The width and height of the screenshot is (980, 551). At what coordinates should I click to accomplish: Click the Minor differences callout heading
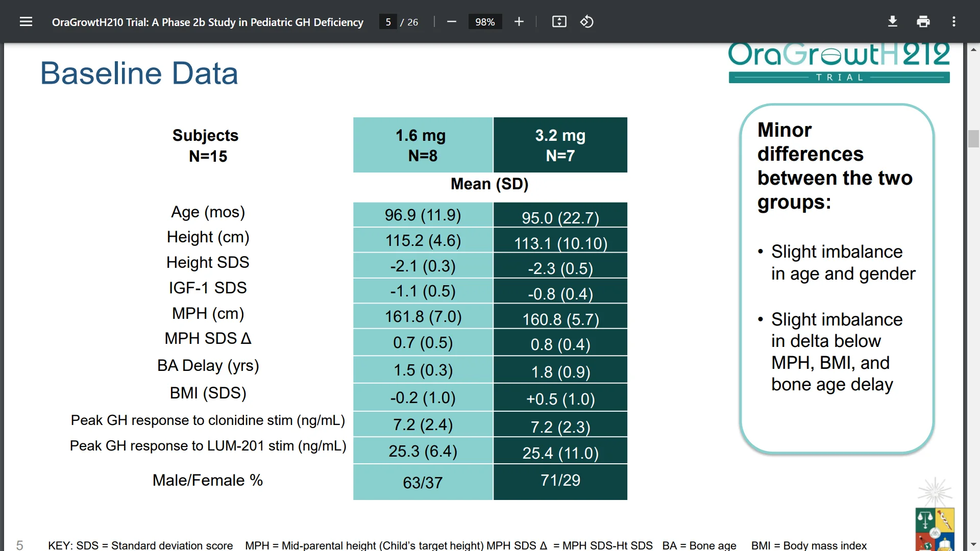pyautogui.click(x=835, y=166)
